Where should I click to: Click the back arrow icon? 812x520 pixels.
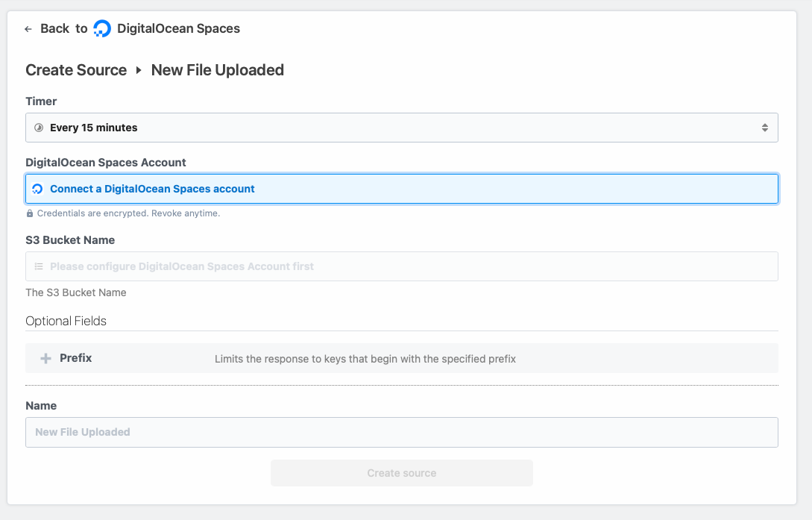pyautogui.click(x=28, y=29)
